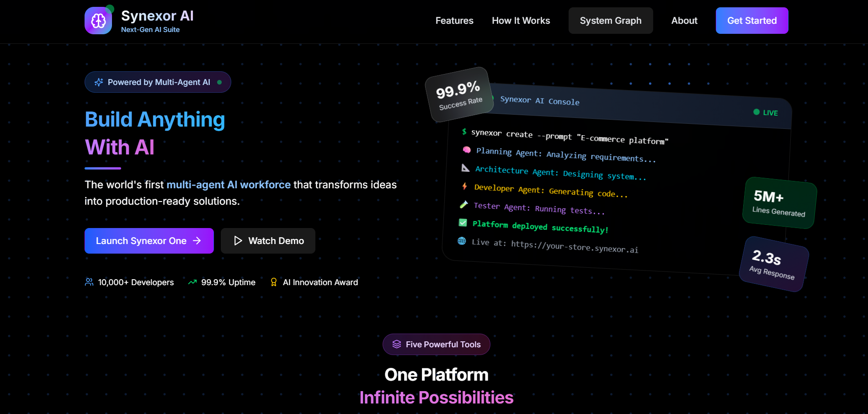Click the Synexor AI brain logo icon
Viewport: 868px width, 414px height.
pyautogui.click(x=98, y=20)
